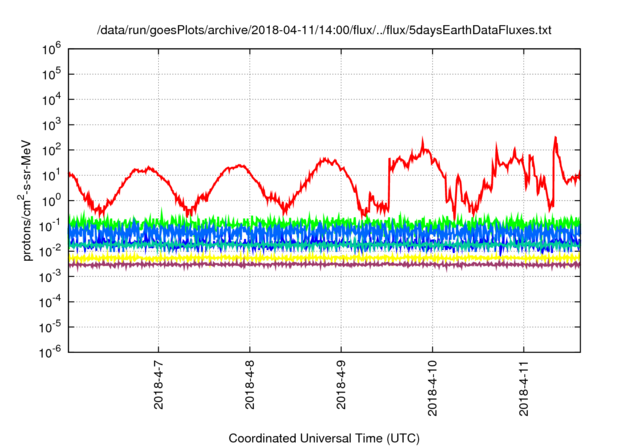This screenshot has height=448, width=640.
Task: Click the 10^2 y-axis tick label
Action: coord(51,150)
